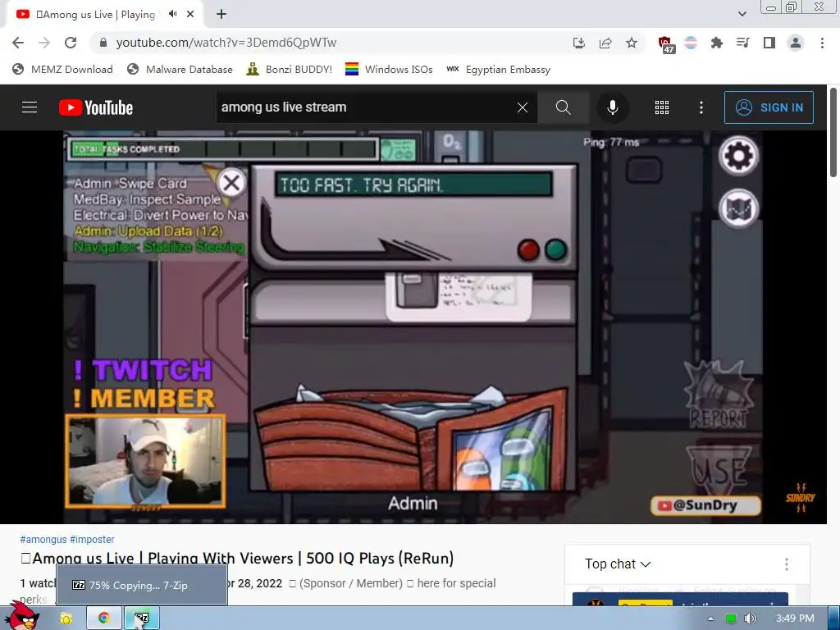This screenshot has height=630, width=840.
Task: Open the uBlock extension showing 47
Action: [666, 44]
